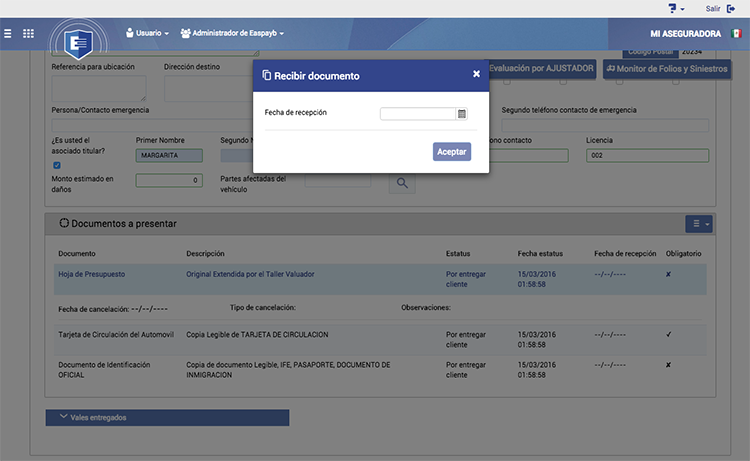Open the help question mark menu

676,9
